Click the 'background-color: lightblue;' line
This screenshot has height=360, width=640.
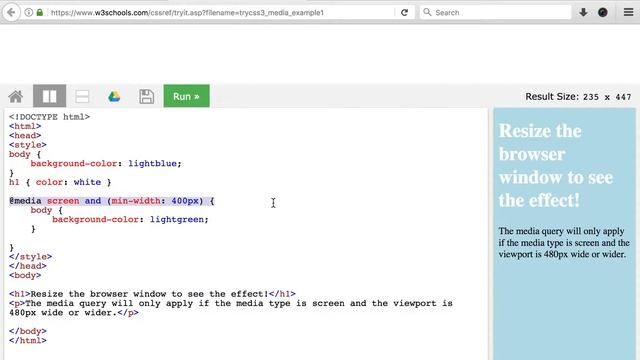(x=106, y=164)
